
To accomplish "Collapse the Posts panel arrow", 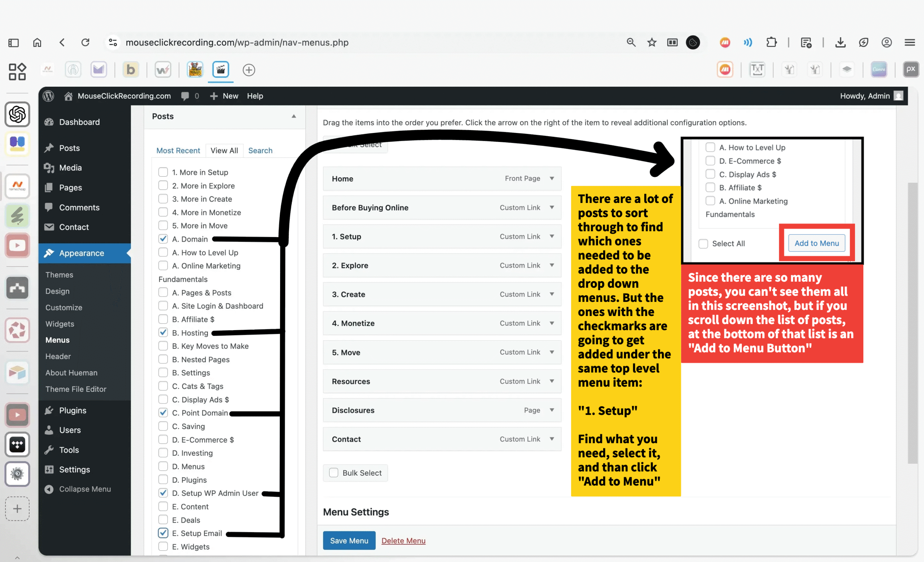I will click(x=294, y=116).
